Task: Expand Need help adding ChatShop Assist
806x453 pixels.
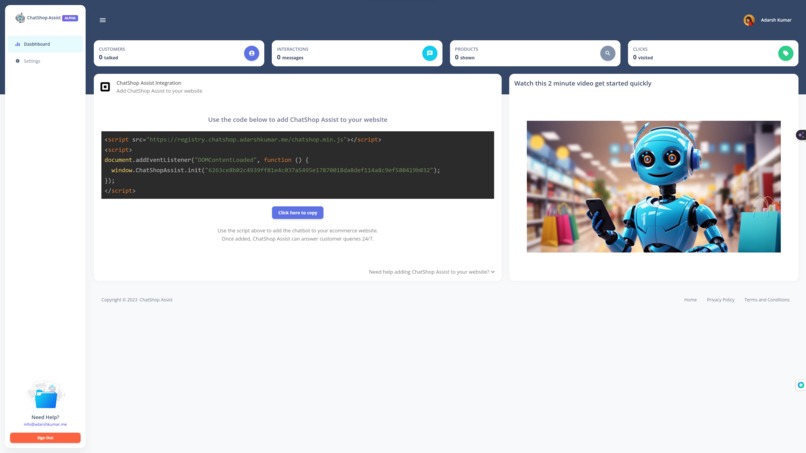Action: [x=432, y=272]
